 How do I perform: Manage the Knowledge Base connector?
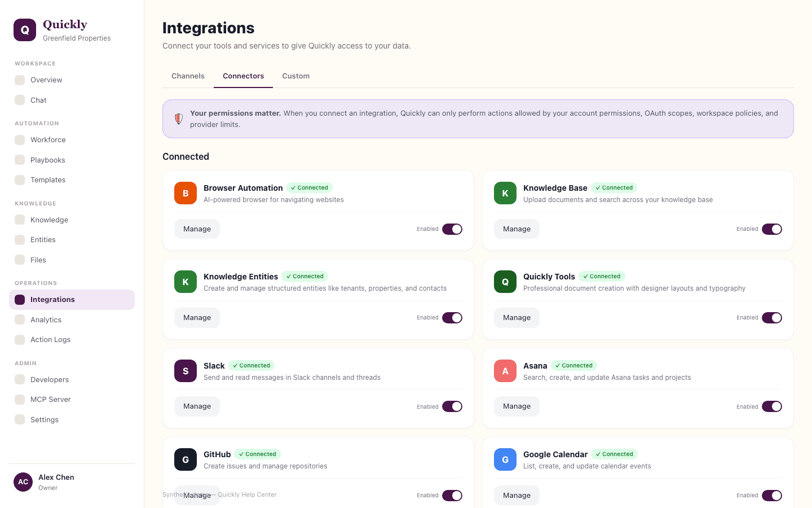(x=517, y=229)
